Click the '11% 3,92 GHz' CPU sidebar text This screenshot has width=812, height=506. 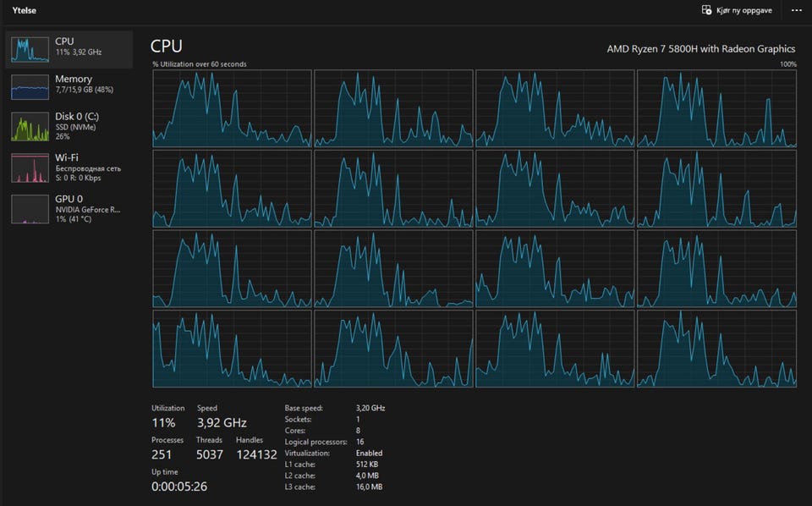79,52
